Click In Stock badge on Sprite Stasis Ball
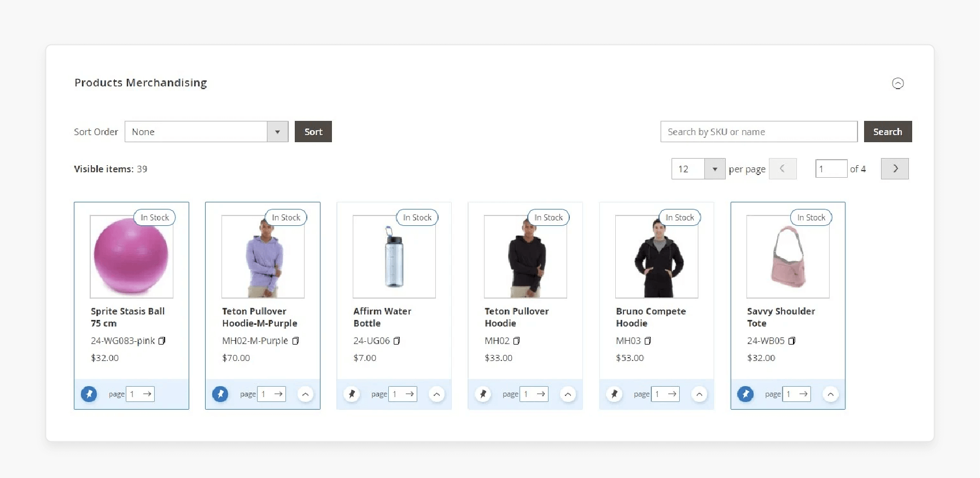This screenshot has height=478, width=980. click(155, 218)
